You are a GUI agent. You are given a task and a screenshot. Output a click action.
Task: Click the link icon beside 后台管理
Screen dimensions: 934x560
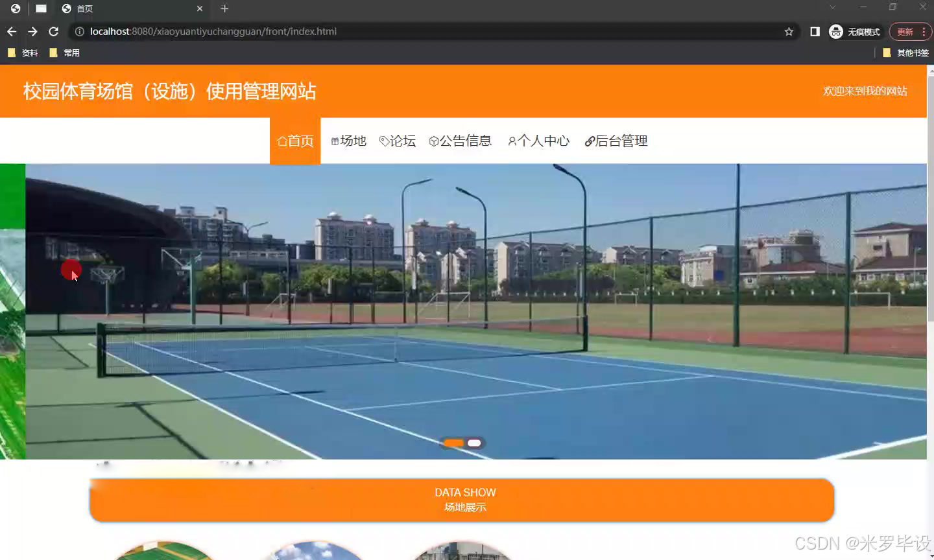[x=590, y=141]
